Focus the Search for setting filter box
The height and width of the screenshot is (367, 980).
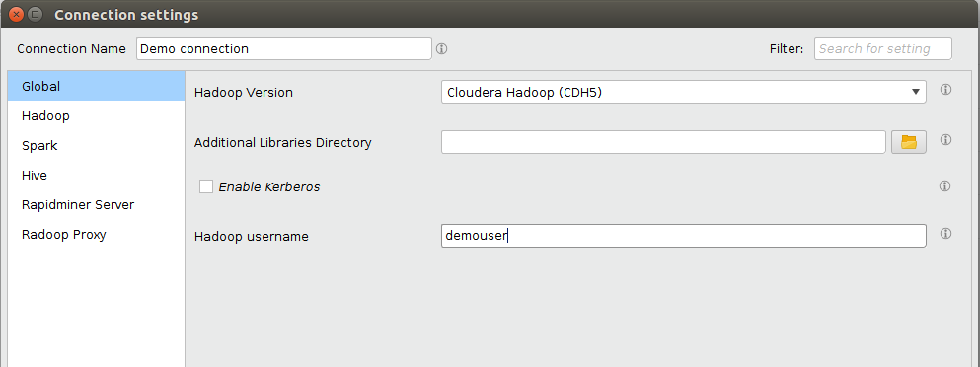click(883, 48)
